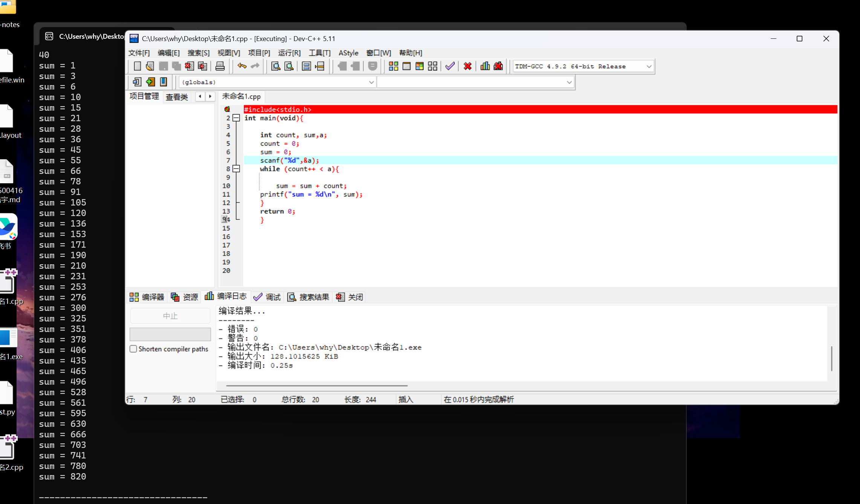This screenshot has height=504, width=860.
Task: Click the Print toolbar icon
Action: coord(220,66)
